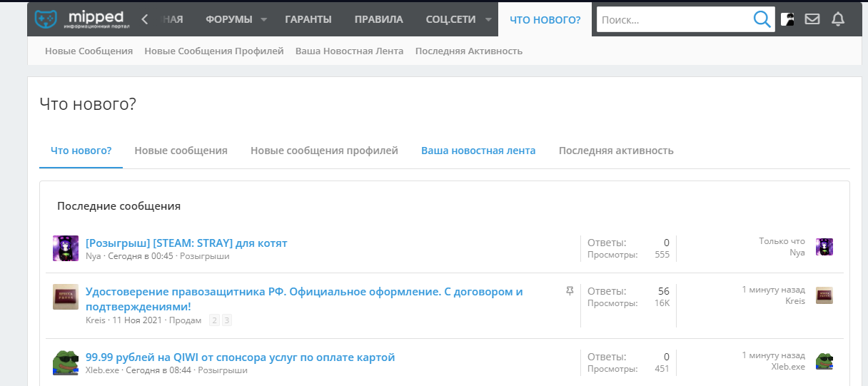Open the author avatar beside the Удостоверение thread
The width and height of the screenshot is (868, 386).
(x=66, y=297)
